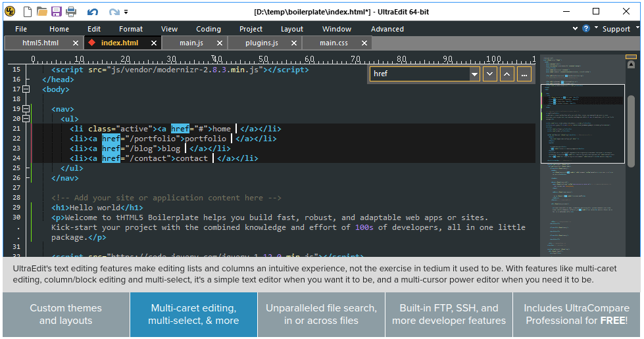Open the Support menu
Image resolution: width=644 pixels, height=339 pixels.
616,29
